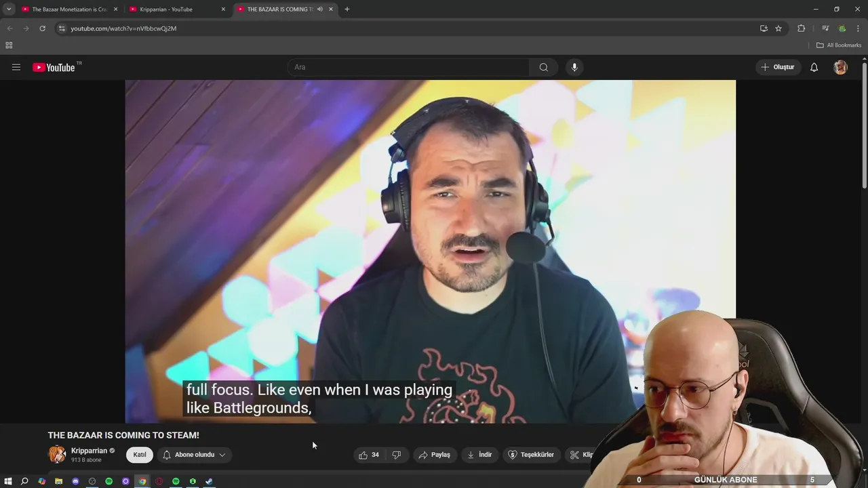Open the YouTube hamburger guide menu
The height and width of the screenshot is (488, 868).
pos(16,67)
